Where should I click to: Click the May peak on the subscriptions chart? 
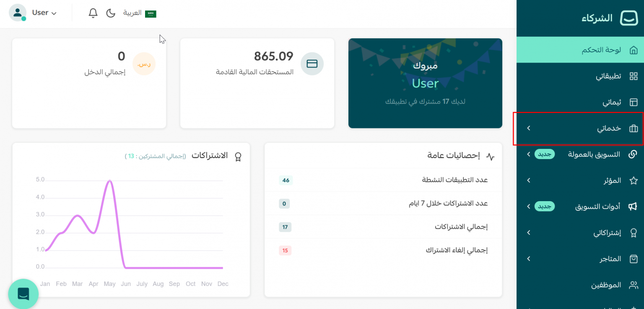click(x=109, y=181)
